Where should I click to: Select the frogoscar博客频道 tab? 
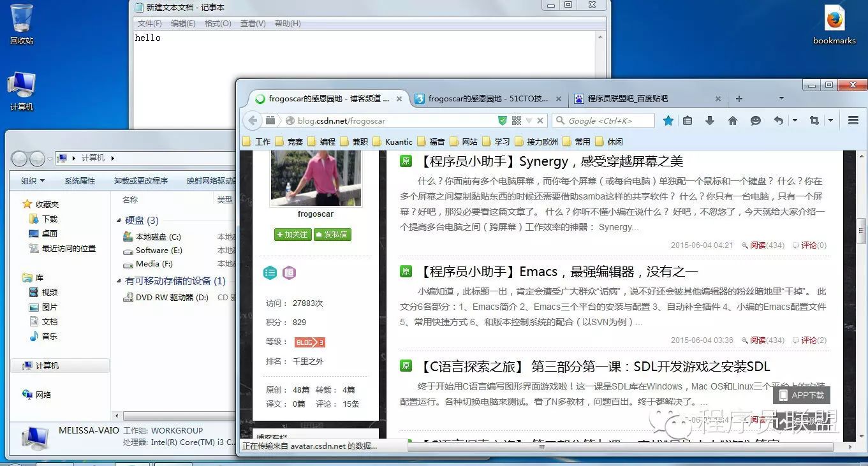click(x=328, y=99)
